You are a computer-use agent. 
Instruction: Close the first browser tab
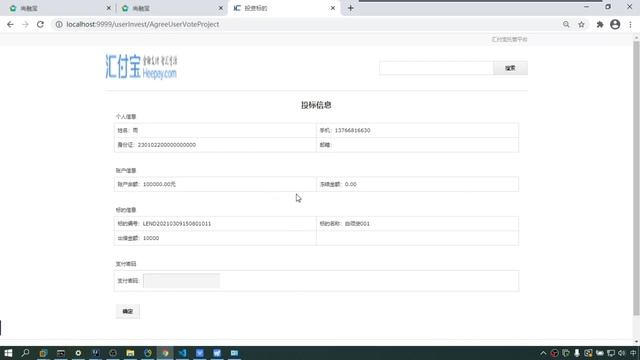pos(109,8)
